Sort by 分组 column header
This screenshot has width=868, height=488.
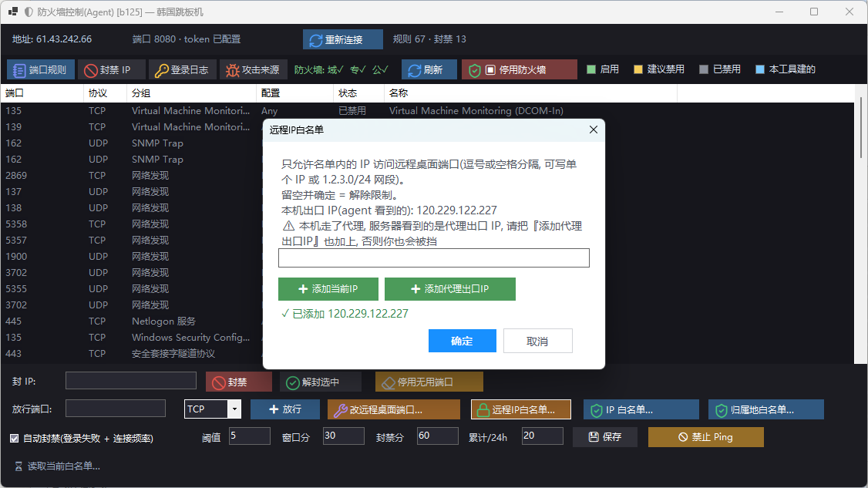191,93
